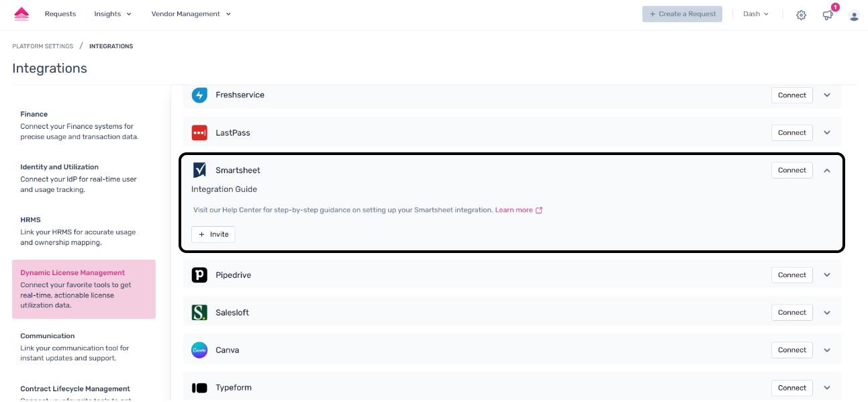Select the HRMS integrations category

coord(84,231)
